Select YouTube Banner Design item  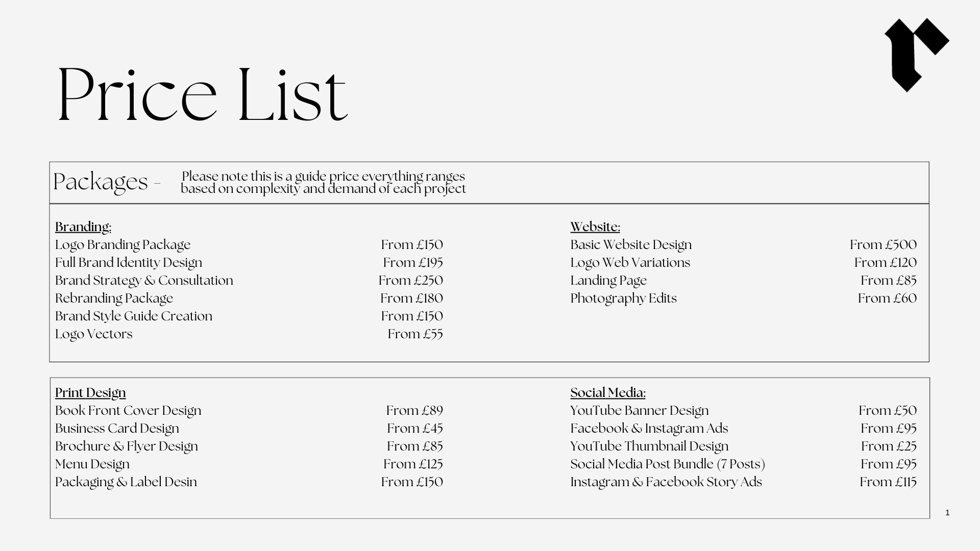point(640,411)
